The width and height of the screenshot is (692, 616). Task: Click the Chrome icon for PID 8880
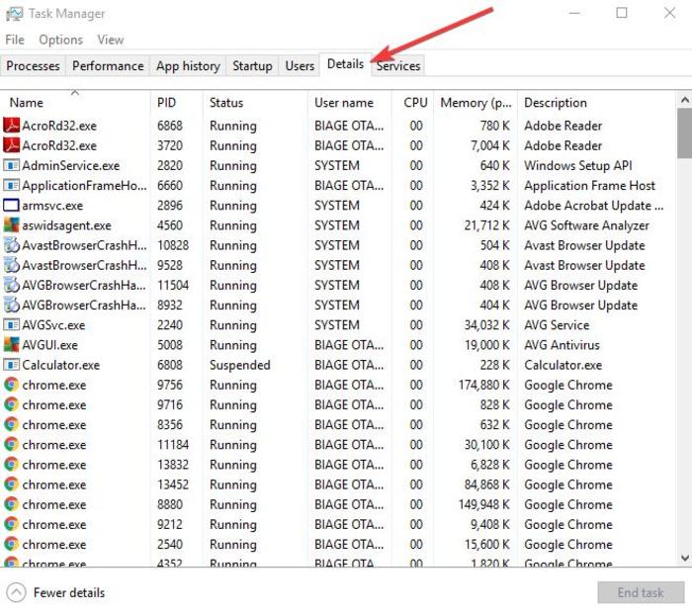(x=12, y=504)
